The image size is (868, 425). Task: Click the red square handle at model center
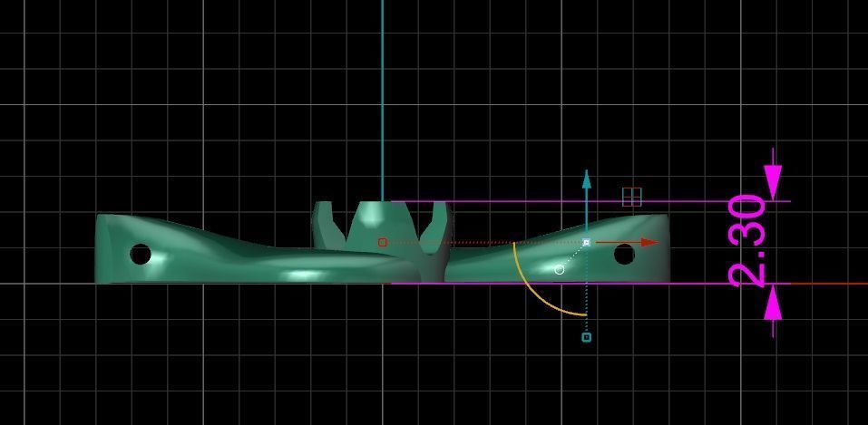click(382, 242)
